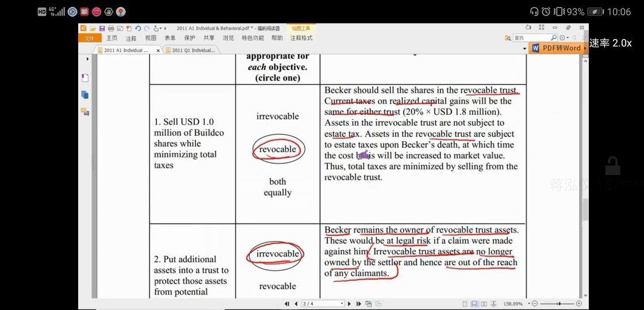Select facing pages view mode icon
This screenshot has height=310, width=644.
click(484, 304)
